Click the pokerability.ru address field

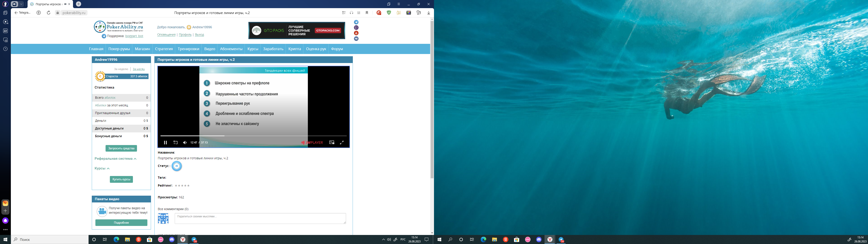(74, 13)
